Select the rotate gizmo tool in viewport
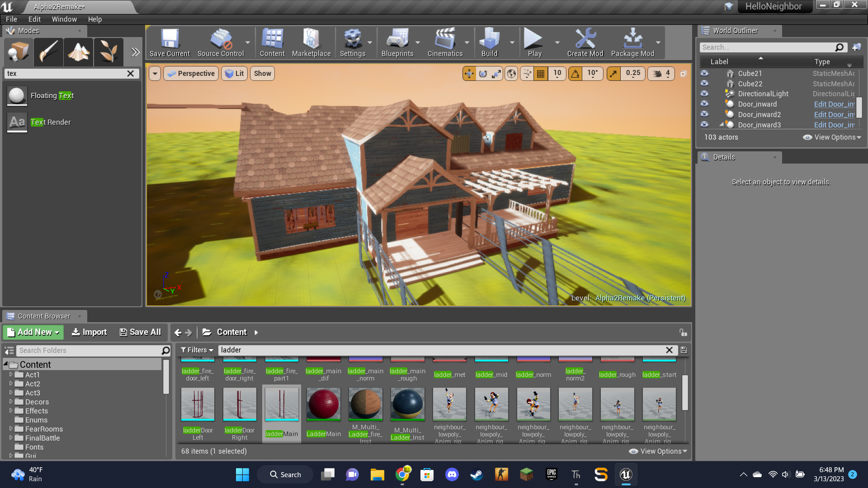Image resolution: width=868 pixels, height=488 pixels. click(483, 74)
